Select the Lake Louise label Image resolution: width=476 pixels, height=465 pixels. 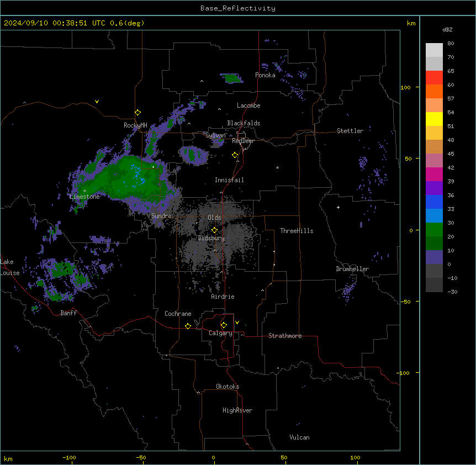pos(10,267)
